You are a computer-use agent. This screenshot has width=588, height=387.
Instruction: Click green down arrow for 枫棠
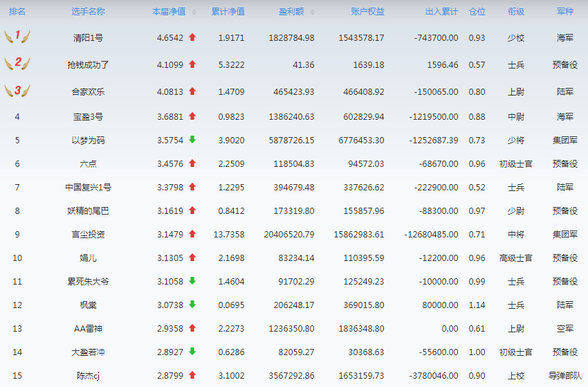coord(192,305)
